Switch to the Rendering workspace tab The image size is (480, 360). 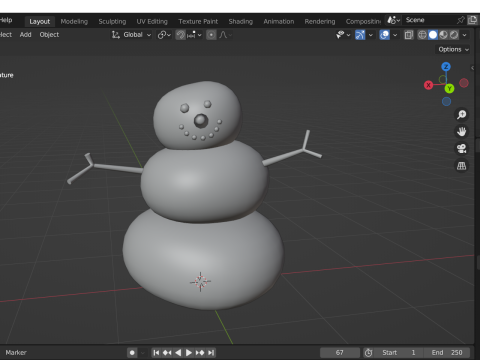[x=320, y=22]
